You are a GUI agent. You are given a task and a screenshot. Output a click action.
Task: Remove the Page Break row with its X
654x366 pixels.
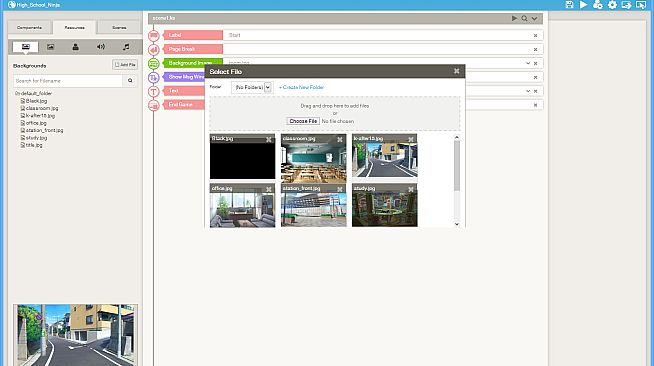click(536, 50)
